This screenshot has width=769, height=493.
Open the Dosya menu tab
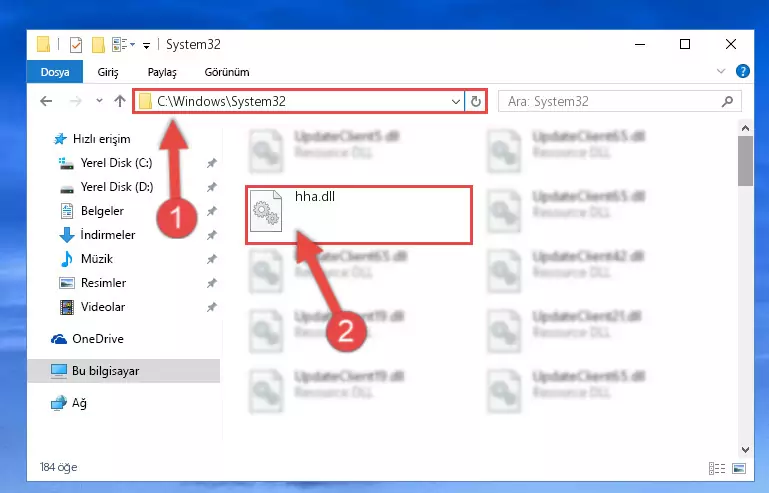click(55, 72)
